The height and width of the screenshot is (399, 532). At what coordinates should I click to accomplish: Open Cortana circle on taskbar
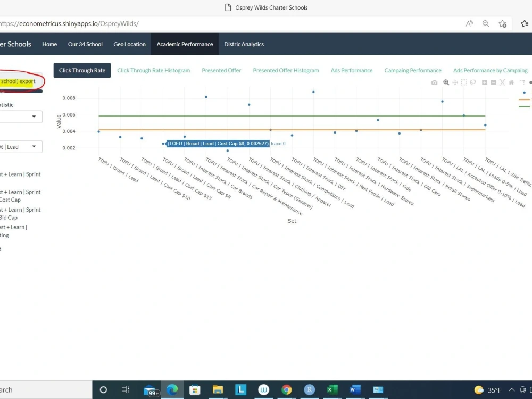click(x=104, y=390)
